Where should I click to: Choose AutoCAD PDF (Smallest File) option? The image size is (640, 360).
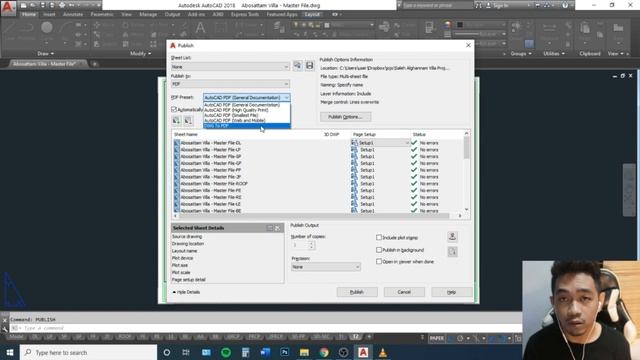pos(247,115)
